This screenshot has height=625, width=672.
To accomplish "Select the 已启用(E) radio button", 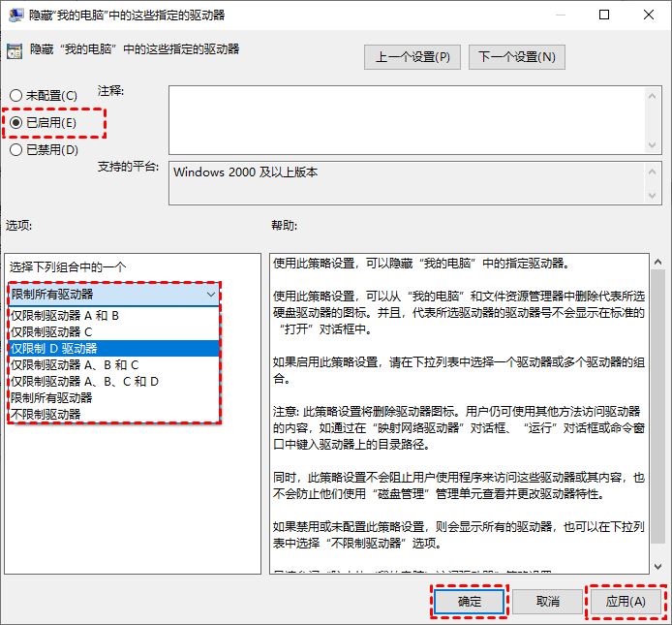I will [x=16, y=123].
